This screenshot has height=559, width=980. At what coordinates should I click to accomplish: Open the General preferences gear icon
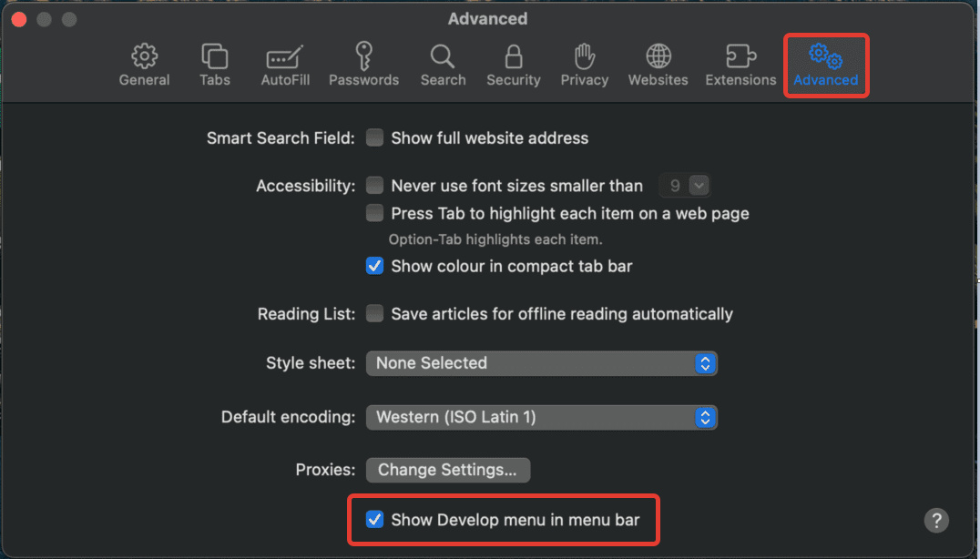click(145, 56)
